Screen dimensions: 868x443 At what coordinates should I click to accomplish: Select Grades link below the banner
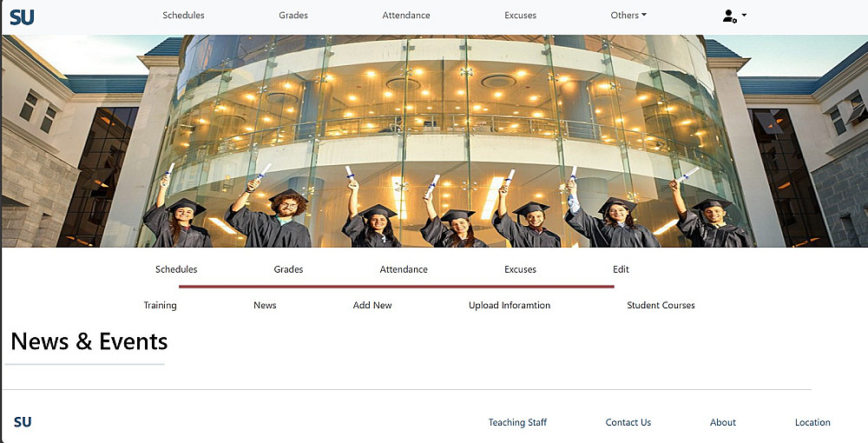pyautogui.click(x=288, y=269)
